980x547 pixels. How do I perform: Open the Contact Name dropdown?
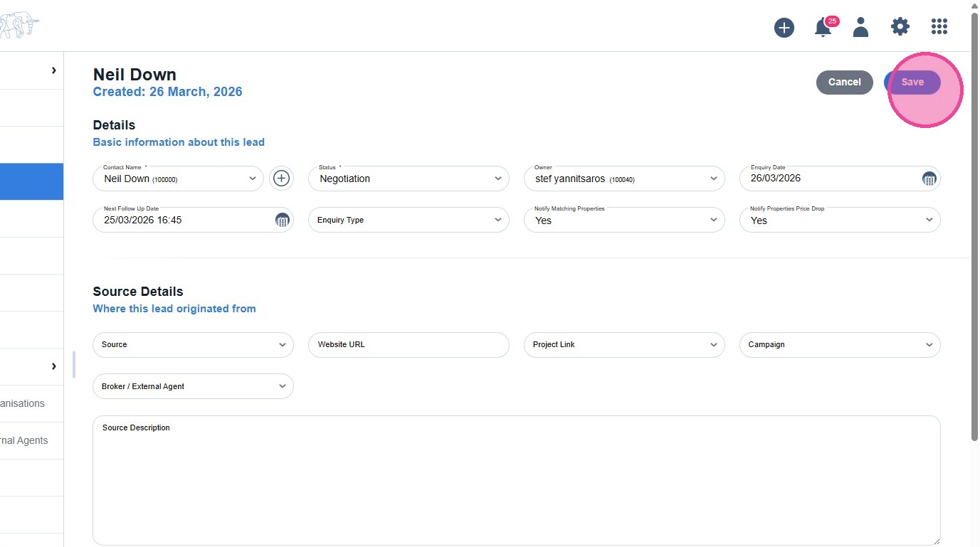(178, 179)
